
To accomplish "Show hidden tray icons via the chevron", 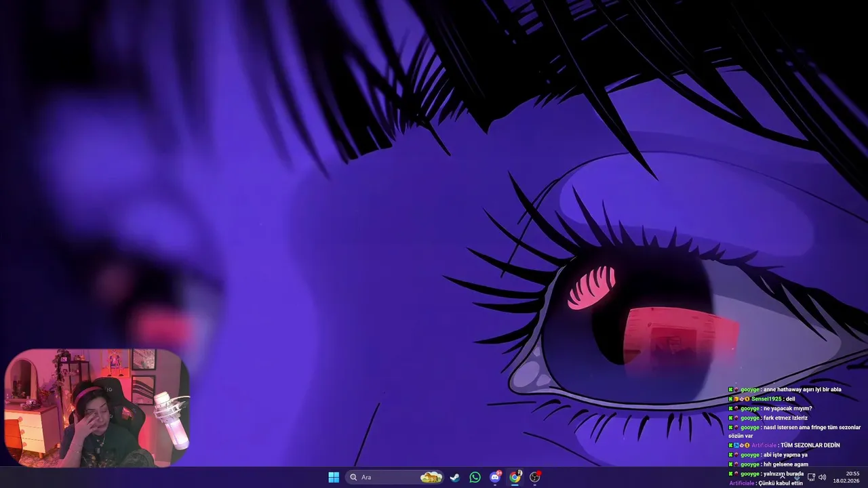I will [782, 477].
